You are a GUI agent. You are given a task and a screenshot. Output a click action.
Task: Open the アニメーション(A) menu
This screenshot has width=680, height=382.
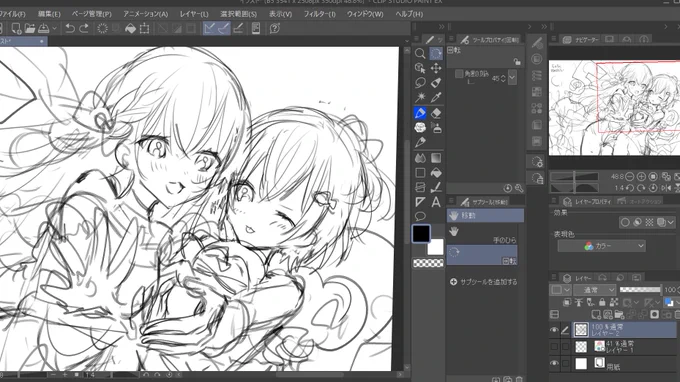(x=145, y=14)
